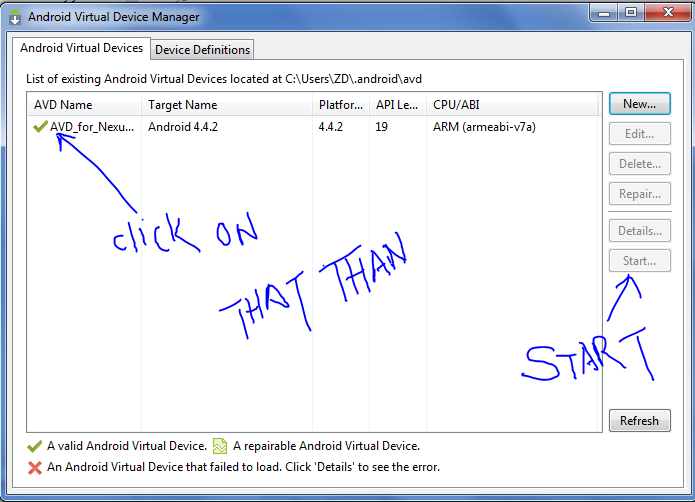Click the AVD location path text
The image size is (695, 502).
[353, 79]
